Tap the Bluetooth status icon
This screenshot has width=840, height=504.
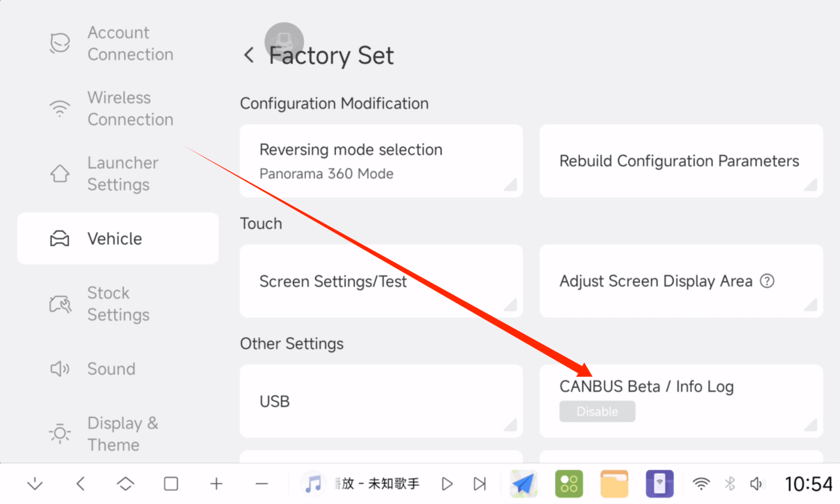point(730,484)
